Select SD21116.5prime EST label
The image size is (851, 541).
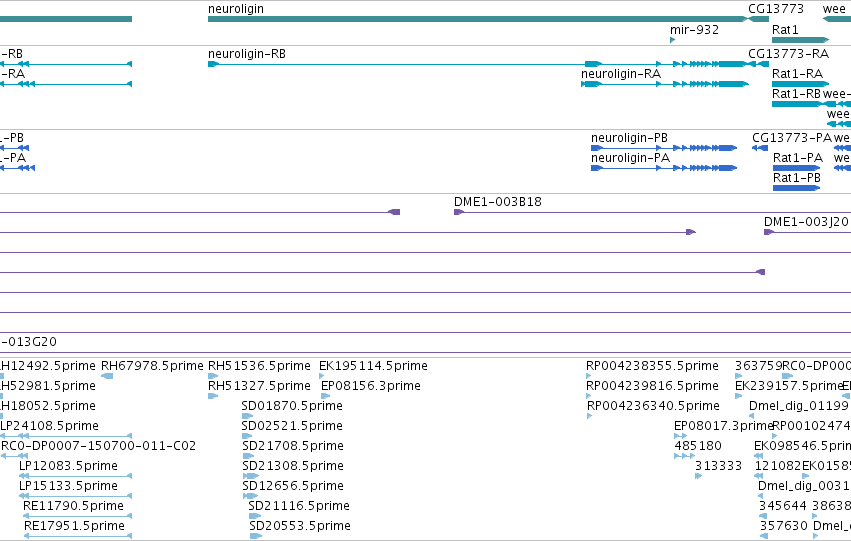click(x=299, y=506)
